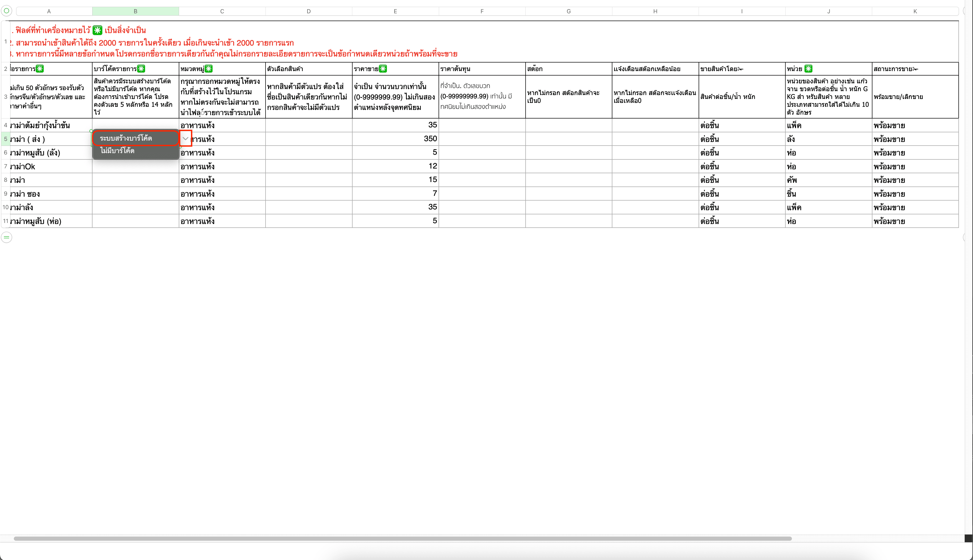Click the green asterisk beside หน่วย header
Screen dimensions: 973x560
808,69
